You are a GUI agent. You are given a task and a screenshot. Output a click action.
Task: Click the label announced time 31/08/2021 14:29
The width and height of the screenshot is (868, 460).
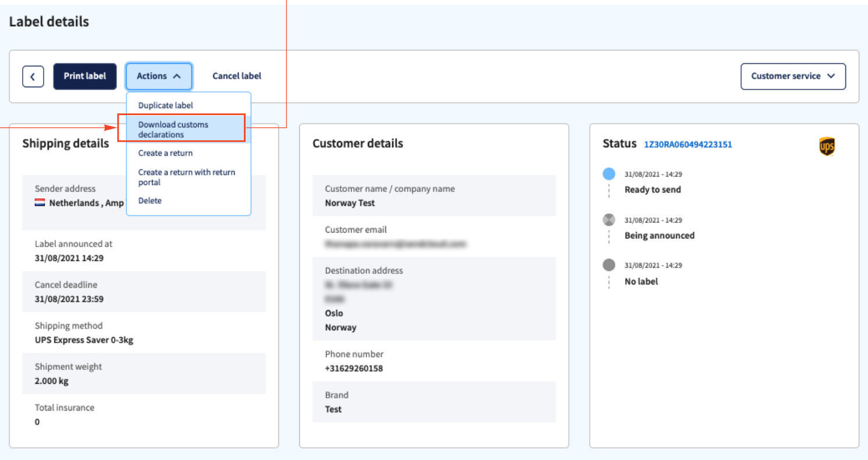[x=69, y=258]
